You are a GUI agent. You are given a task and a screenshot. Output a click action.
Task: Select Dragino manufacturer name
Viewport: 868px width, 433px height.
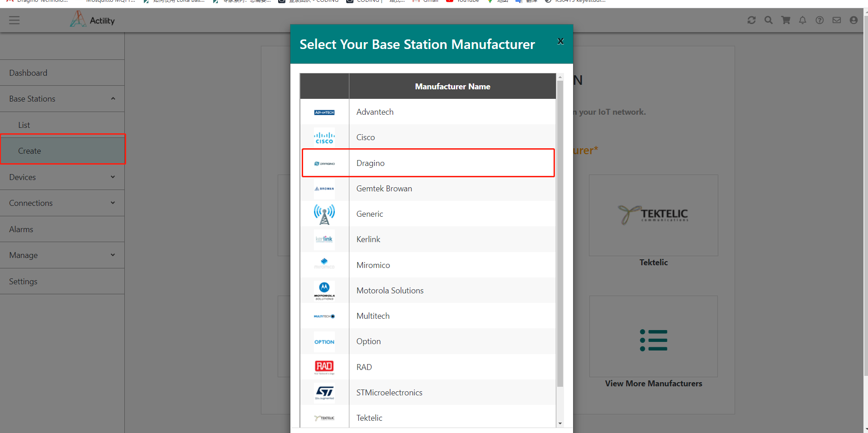point(370,163)
